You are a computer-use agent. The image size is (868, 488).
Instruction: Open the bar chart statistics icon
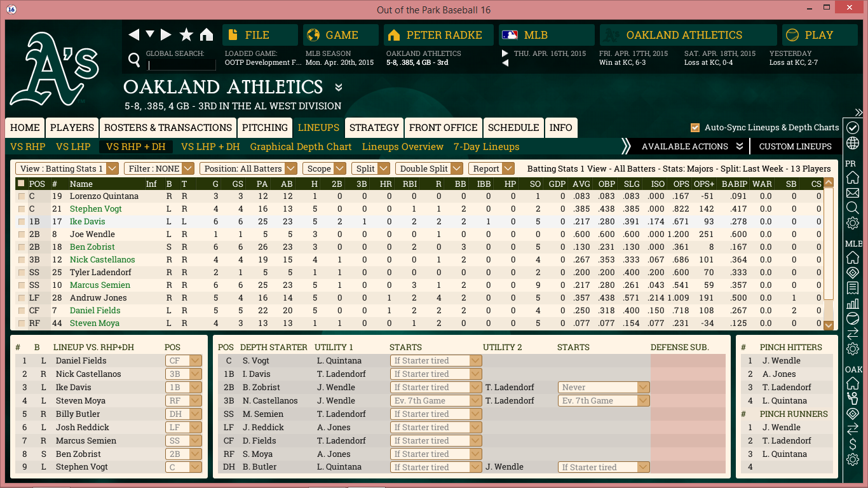(853, 303)
